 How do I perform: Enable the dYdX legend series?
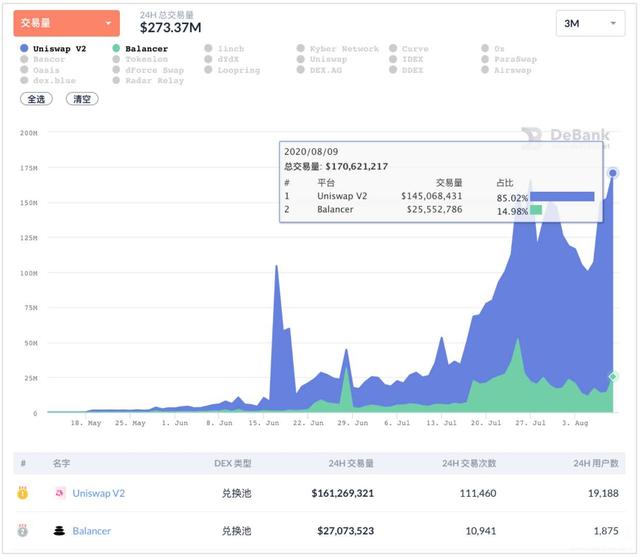(x=222, y=59)
